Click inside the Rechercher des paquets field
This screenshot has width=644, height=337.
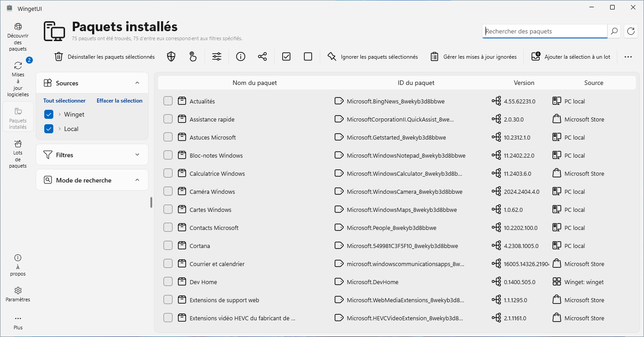coord(542,31)
